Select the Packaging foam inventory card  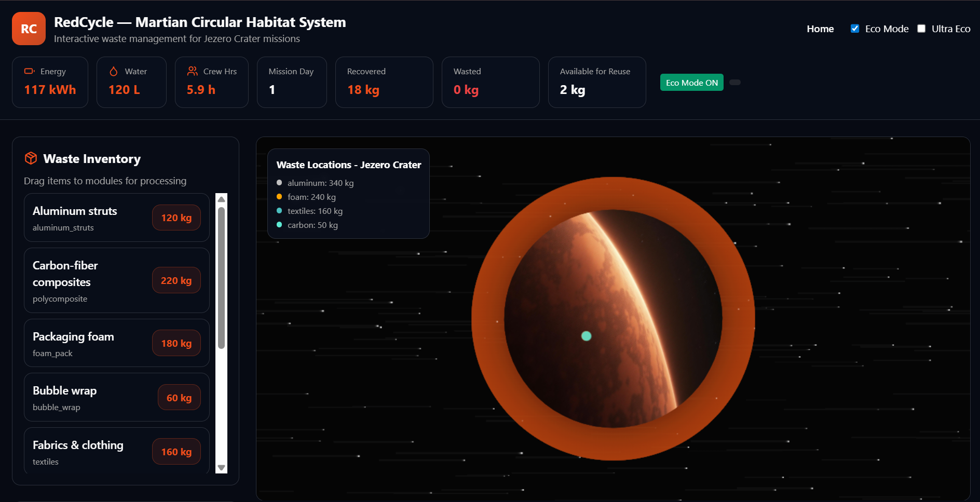117,343
